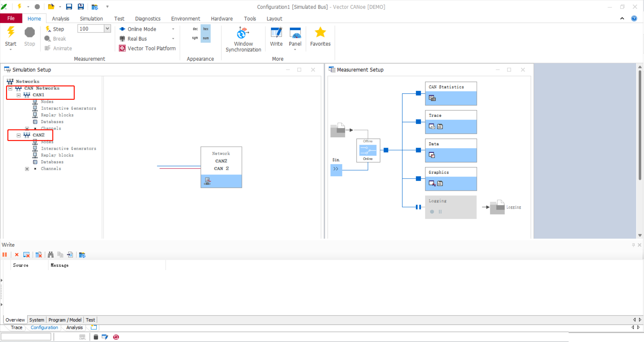Click the quick-access save icon
644x342 pixels.
pyautogui.click(x=69, y=7)
